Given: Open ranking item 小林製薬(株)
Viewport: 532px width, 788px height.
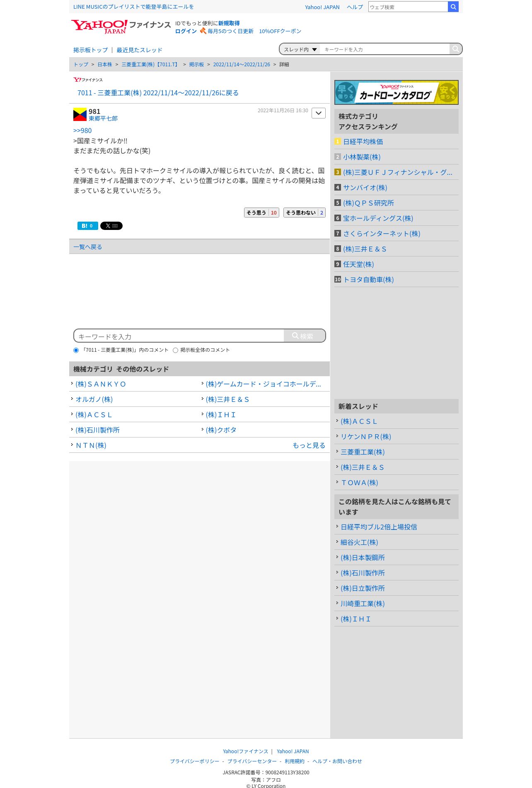Looking at the screenshot, I should click(362, 157).
